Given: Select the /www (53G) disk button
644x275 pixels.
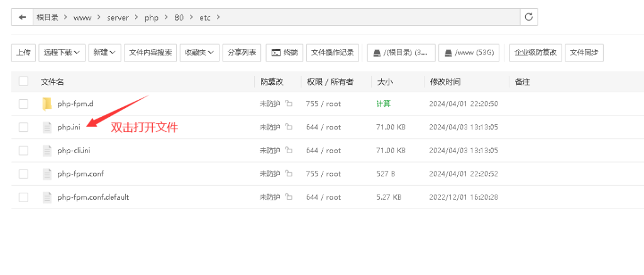Looking at the screenshot, I should click(x=469, y=53).
